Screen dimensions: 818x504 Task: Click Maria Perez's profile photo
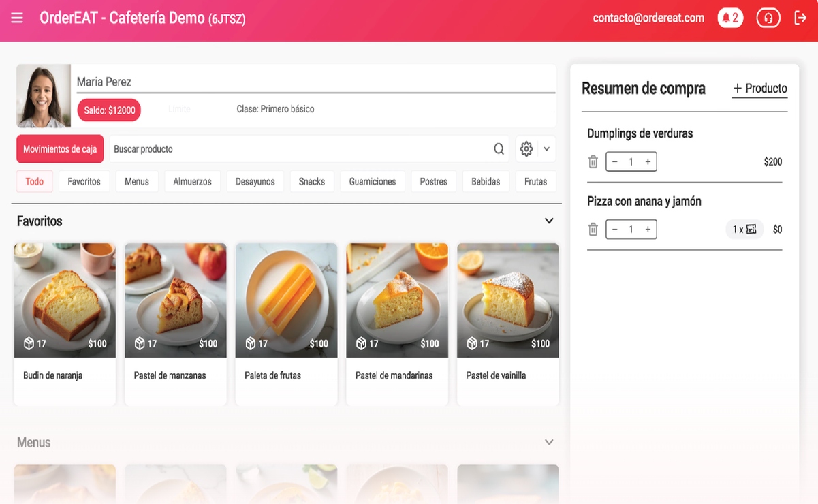(44, 96)
